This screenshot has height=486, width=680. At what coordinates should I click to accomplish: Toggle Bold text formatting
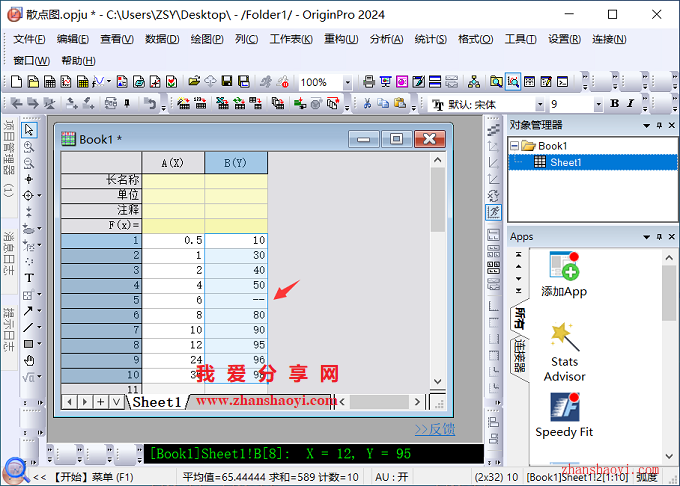coord(615,104)
